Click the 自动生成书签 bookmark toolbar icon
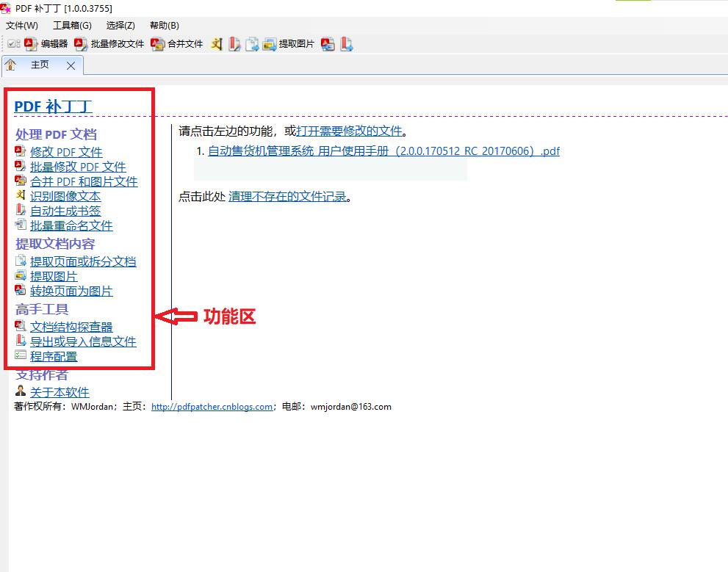Image resolution: width=728 pixels, height=572 pixels. [234, 44]
